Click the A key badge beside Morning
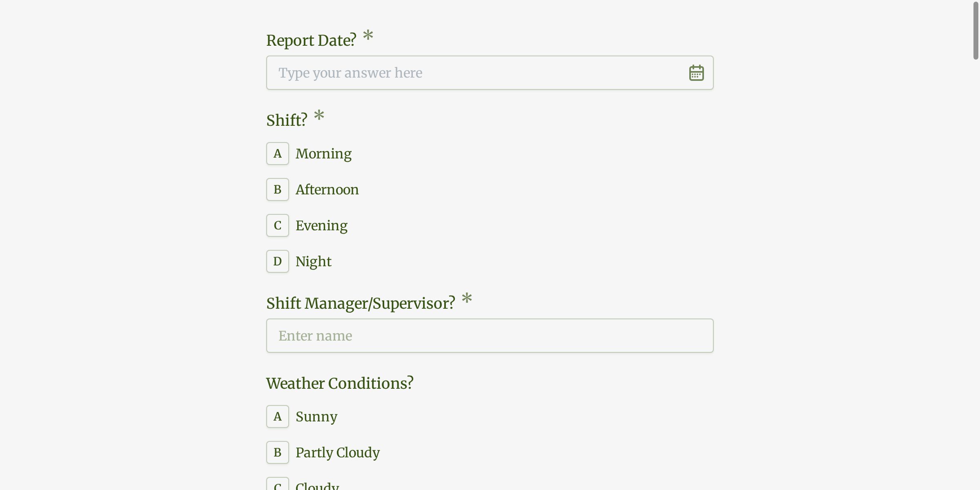 277,154
